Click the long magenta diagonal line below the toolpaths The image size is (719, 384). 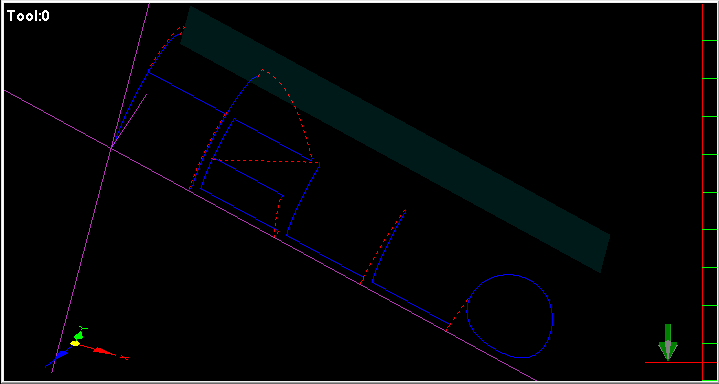(270, 235)
